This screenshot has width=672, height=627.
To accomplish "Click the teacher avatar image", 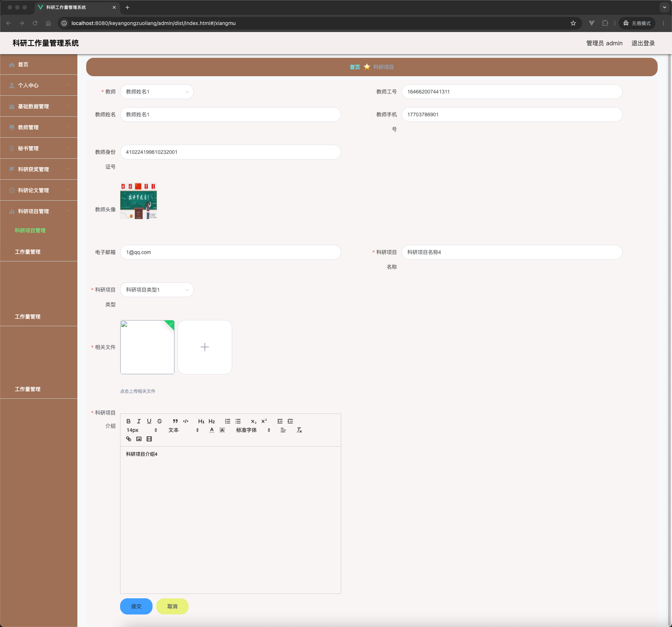I will pos(139,201).
